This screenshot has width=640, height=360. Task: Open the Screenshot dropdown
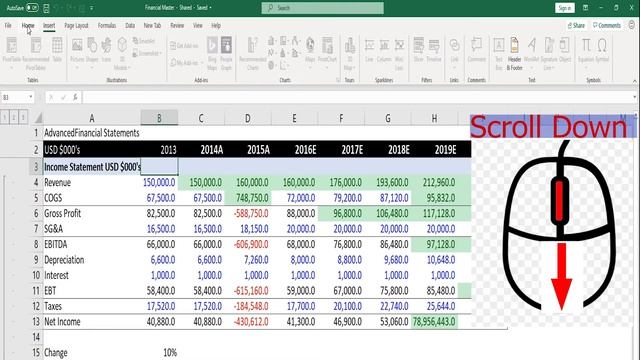click(147, 53)
